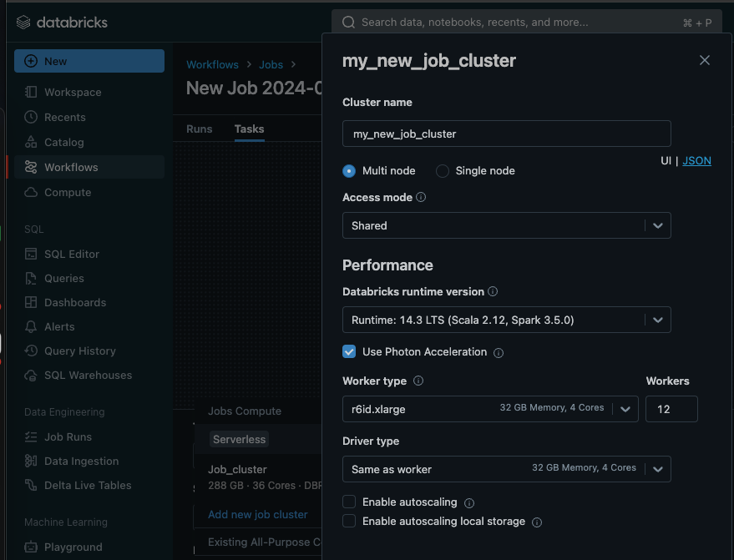Click info icon next to Access mode

coord(421,198)
